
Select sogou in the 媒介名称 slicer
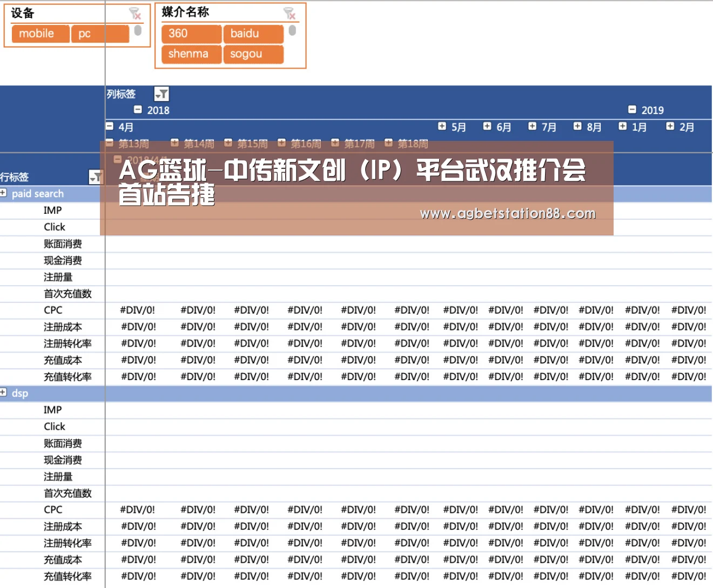253,54
